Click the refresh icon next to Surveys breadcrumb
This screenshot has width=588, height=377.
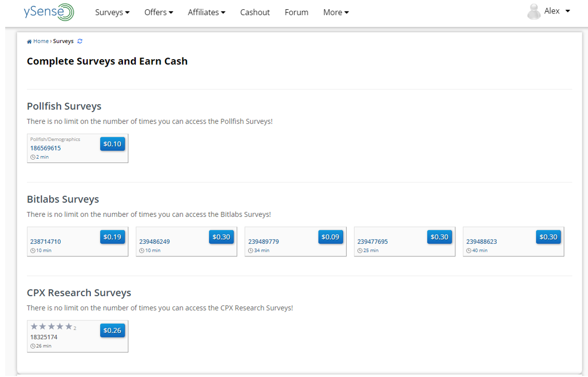click(x=80, y=41)
